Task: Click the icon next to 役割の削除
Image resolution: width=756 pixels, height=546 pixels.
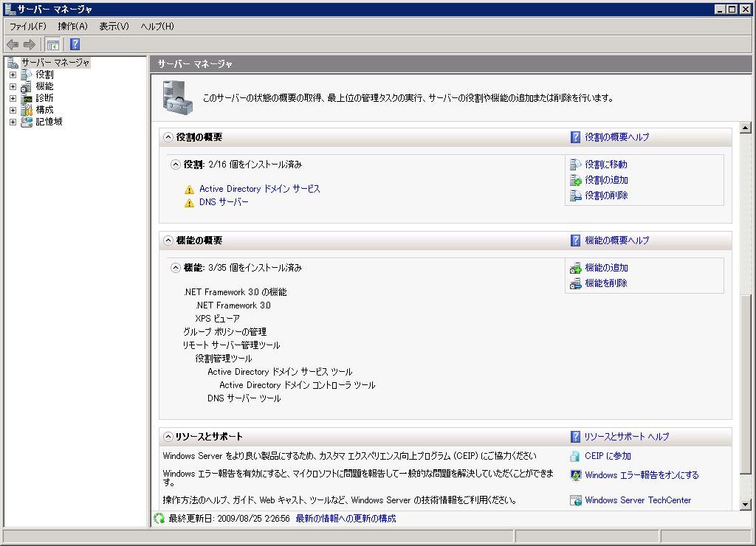Action: [x=575, y=196]
